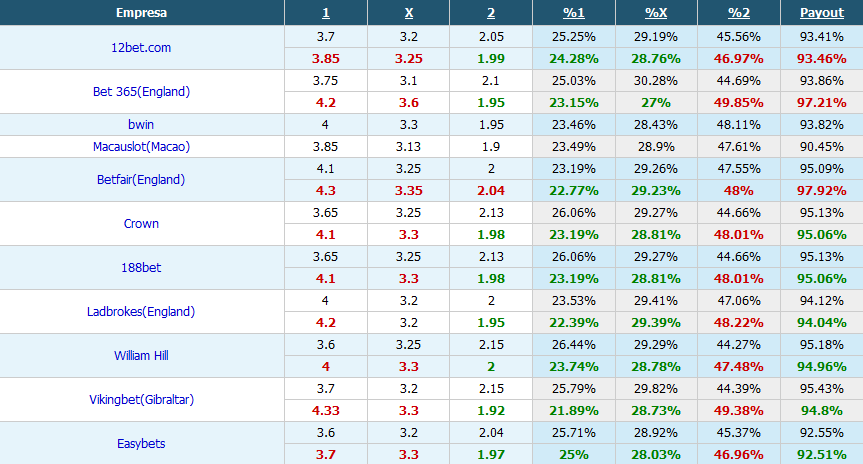
Task: Select bwin draw odd 3.3
Action: click(x=408, y=125)
